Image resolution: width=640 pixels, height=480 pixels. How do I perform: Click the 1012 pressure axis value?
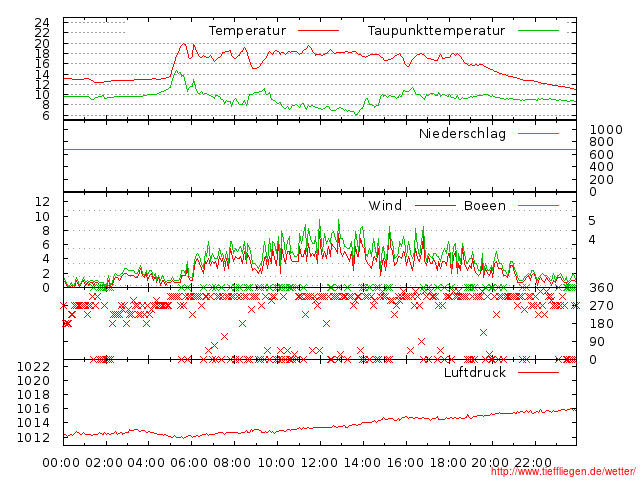pyautogui.click(x=33, y=438)
